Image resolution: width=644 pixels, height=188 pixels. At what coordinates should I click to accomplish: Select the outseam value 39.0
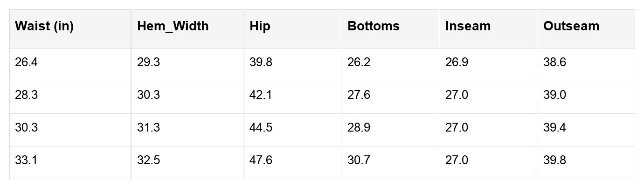(x=554, y=95)
